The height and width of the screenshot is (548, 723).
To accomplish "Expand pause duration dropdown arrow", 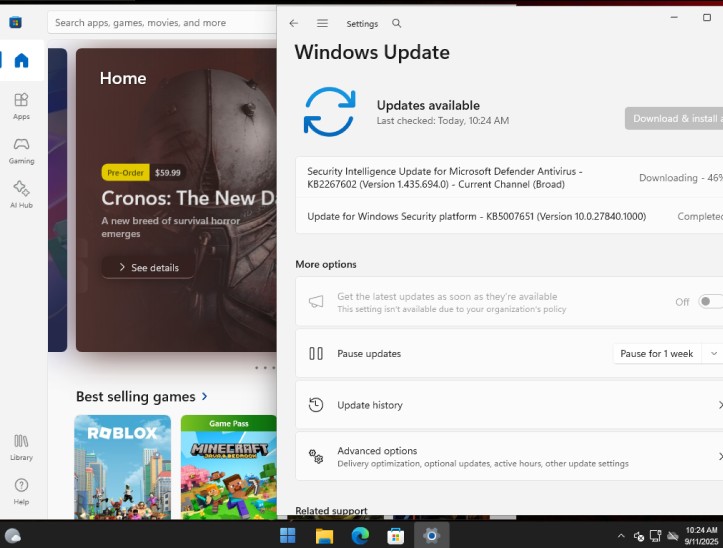I will [713, 354].
